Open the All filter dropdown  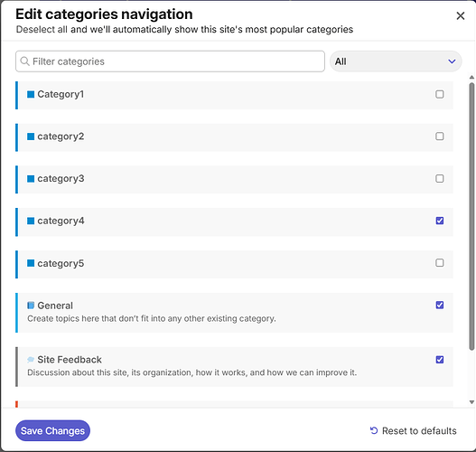coord(396,61)
